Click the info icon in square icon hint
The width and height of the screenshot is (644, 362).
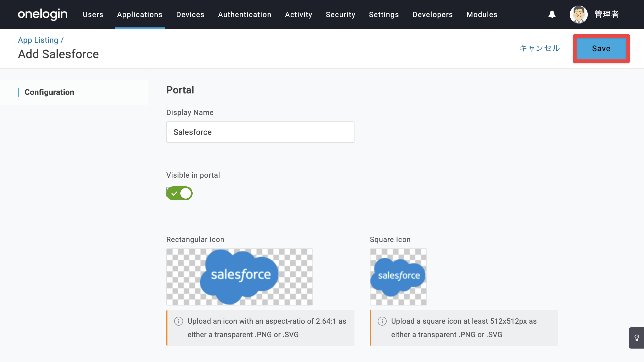coord(382,321)
